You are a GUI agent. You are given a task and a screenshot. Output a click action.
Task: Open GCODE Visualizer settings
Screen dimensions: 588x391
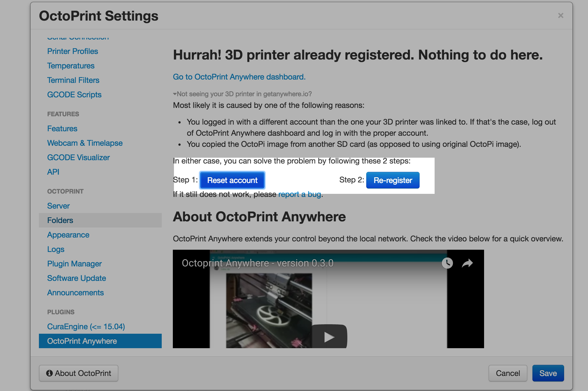tap(78, 157)
